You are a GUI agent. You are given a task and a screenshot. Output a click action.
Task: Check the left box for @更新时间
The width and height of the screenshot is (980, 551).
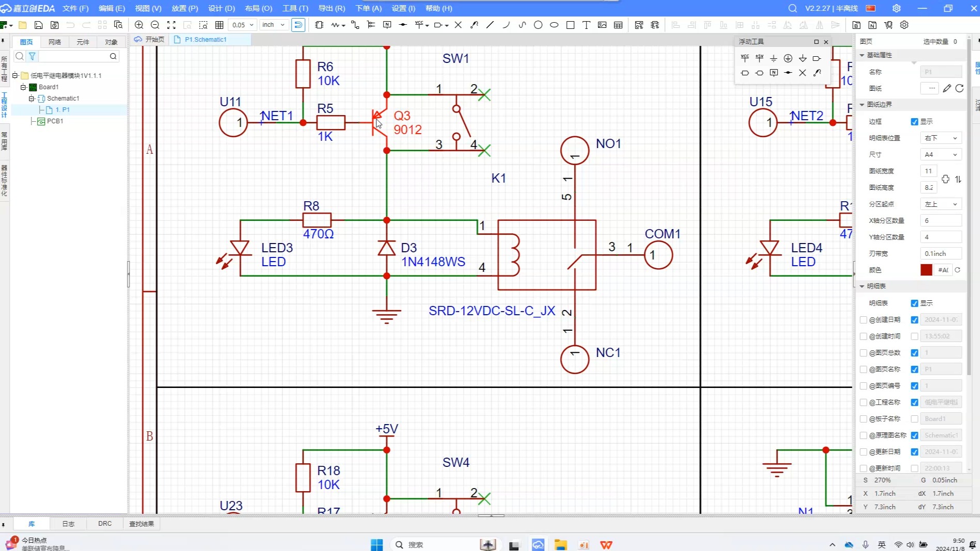pos(863,468)
